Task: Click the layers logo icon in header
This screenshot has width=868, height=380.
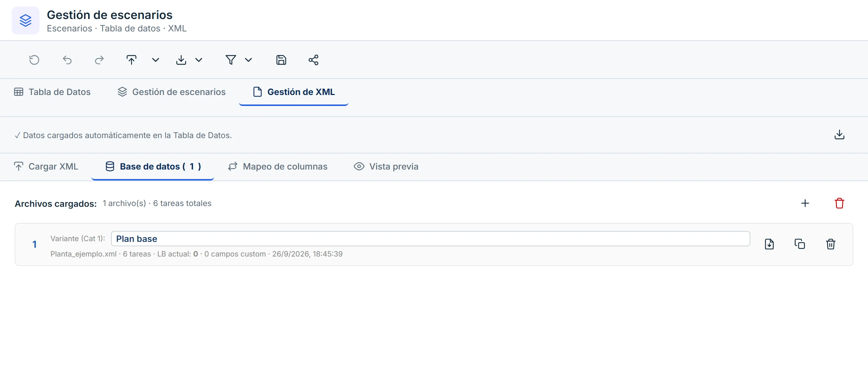Action: (26, 20)
